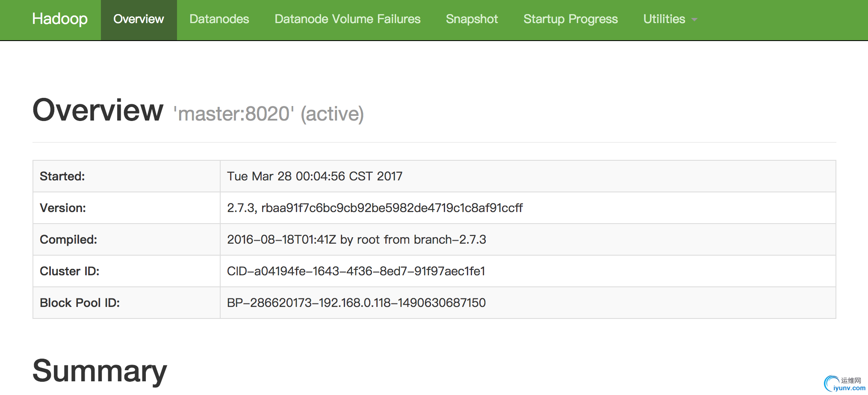Select the Overview tab in navbar
The height and width of the screenshot is (395, 868).
point(139,19)
